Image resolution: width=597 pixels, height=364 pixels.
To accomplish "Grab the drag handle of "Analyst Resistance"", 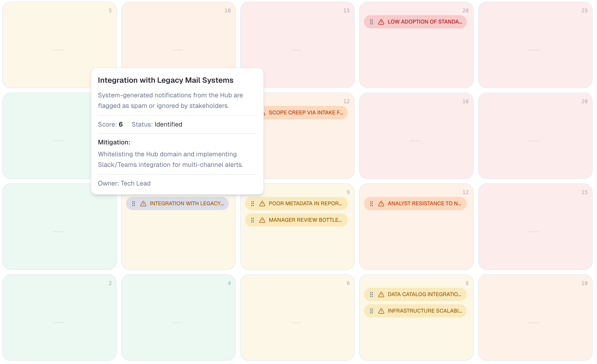I will [x=372, y=203].
